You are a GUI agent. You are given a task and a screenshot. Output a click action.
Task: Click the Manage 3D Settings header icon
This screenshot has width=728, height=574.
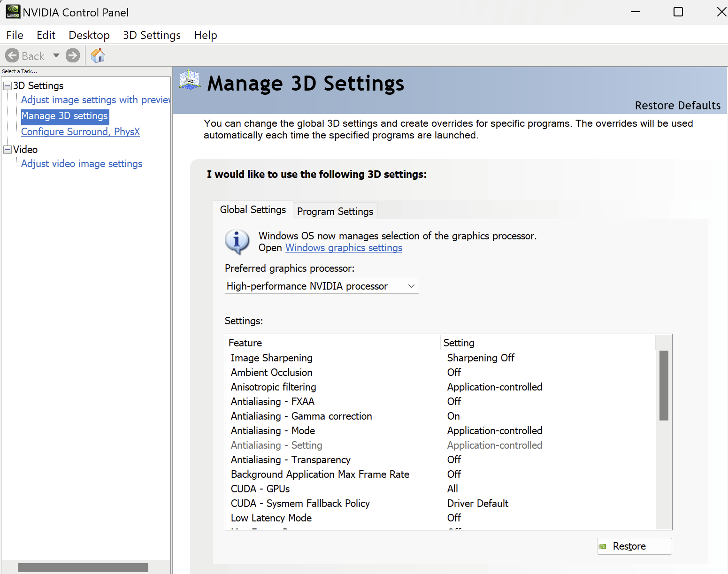(x=190, y=80)
